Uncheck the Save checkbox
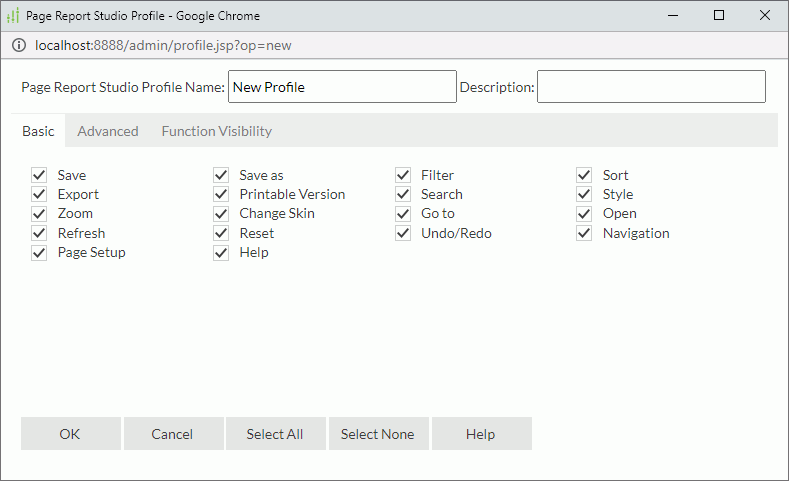789x481 pixels. 39,175
